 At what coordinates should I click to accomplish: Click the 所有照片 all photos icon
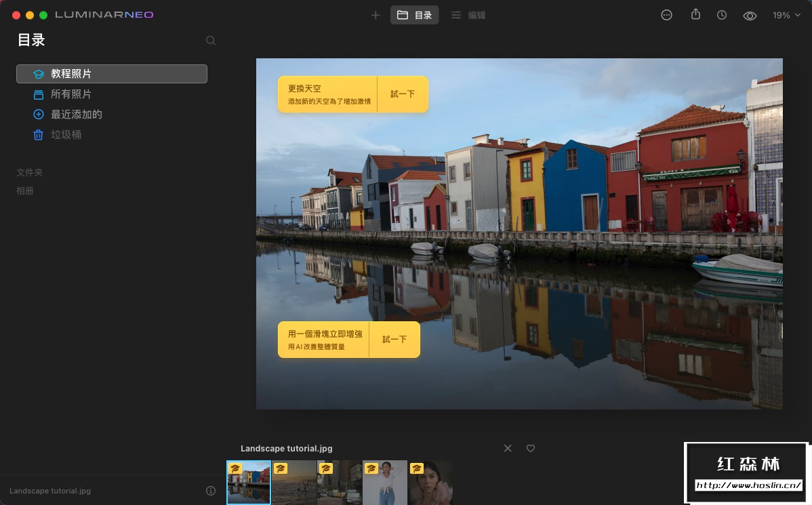click(x=38, y=94)
